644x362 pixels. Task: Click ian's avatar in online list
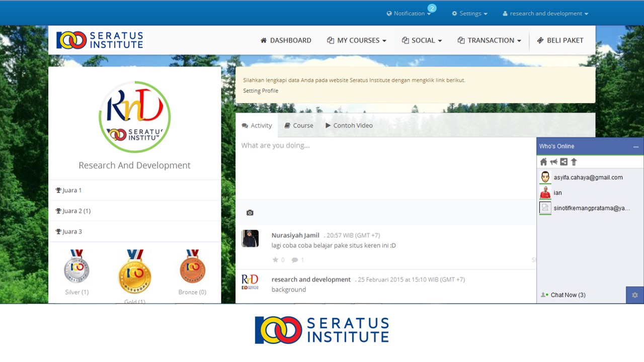click(x=545, y=193)
